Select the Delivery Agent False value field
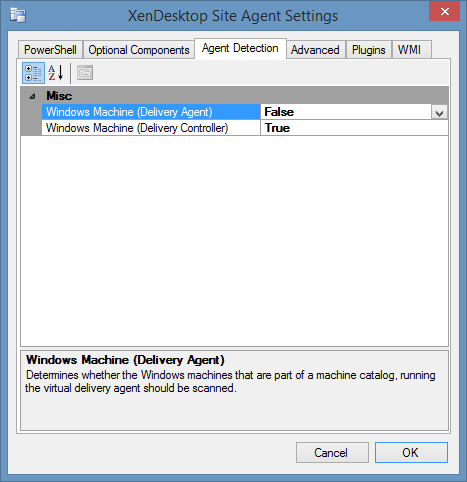This screenshot has width=467, height=482. click(346, 112)
